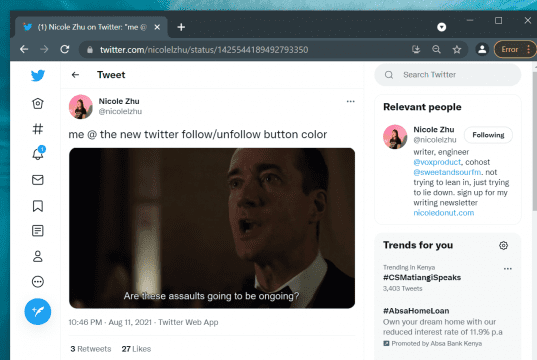This screenshot has height=360, width=537.
Task: Open Notifications bell icon
Action: point(38,153)
